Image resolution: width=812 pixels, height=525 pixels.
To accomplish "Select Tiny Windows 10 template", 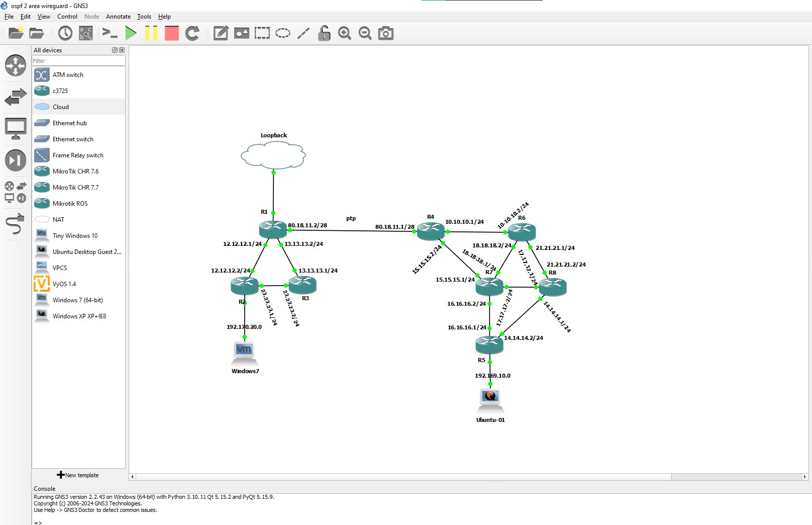I will [x=78, y=236].
